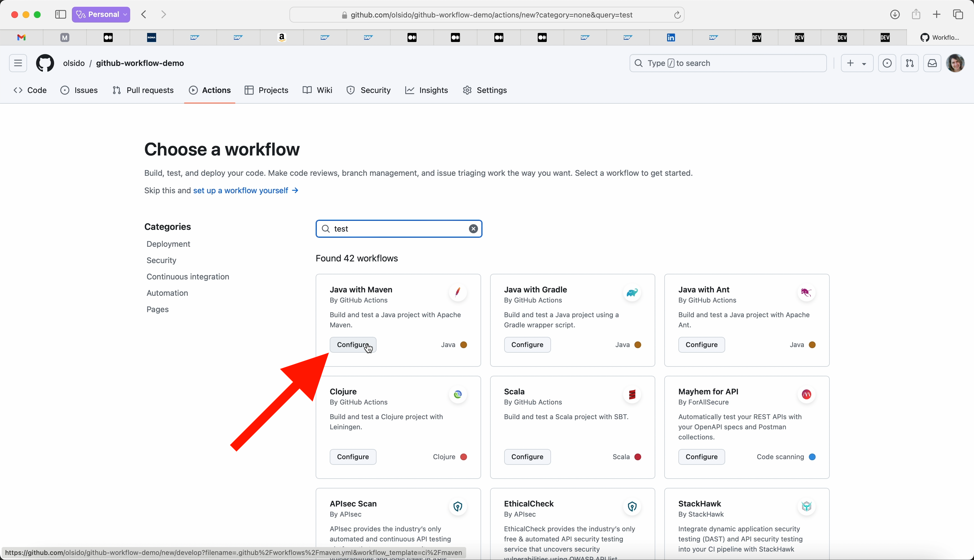
Task: Click the Scala red language color dot
Action: [x=638, y=457]
